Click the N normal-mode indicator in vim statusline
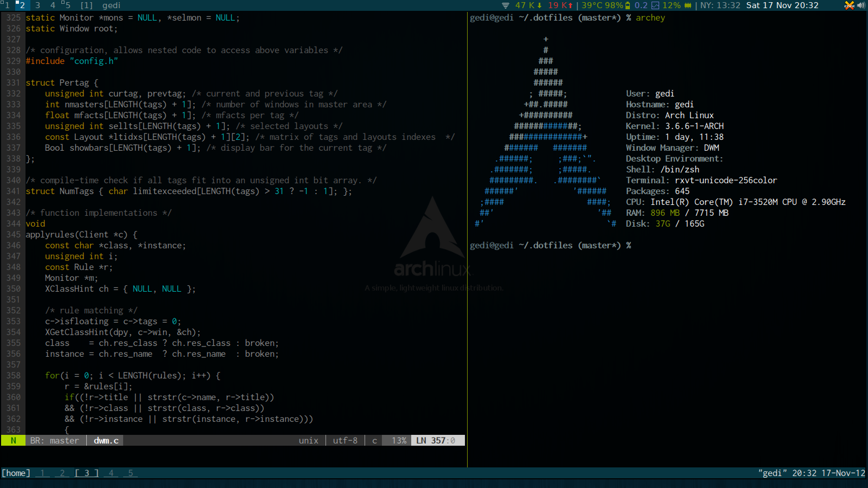The height and width of the screenshot is (488, 868). pyautogui.click(x=13, y=440)
